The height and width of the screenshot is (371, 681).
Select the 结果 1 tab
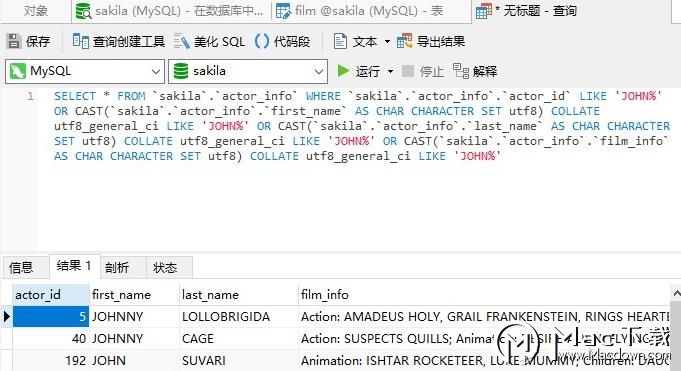pos(74,265)
